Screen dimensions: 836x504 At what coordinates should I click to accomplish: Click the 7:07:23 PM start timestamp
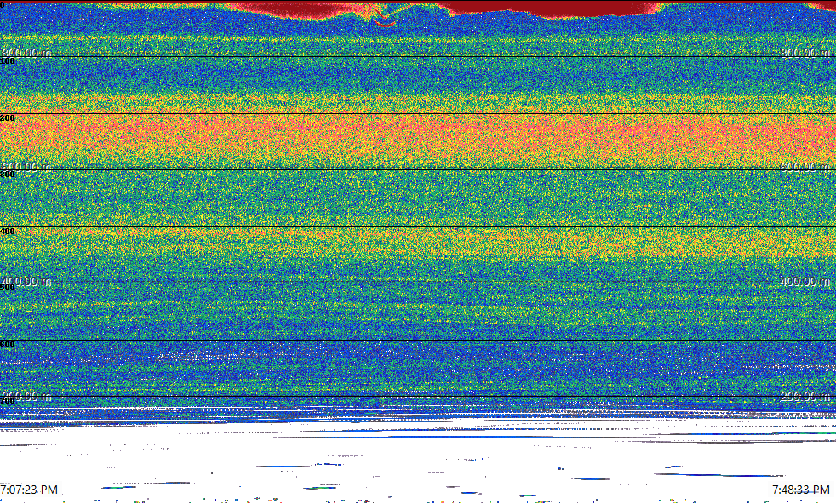click(30, 490)
